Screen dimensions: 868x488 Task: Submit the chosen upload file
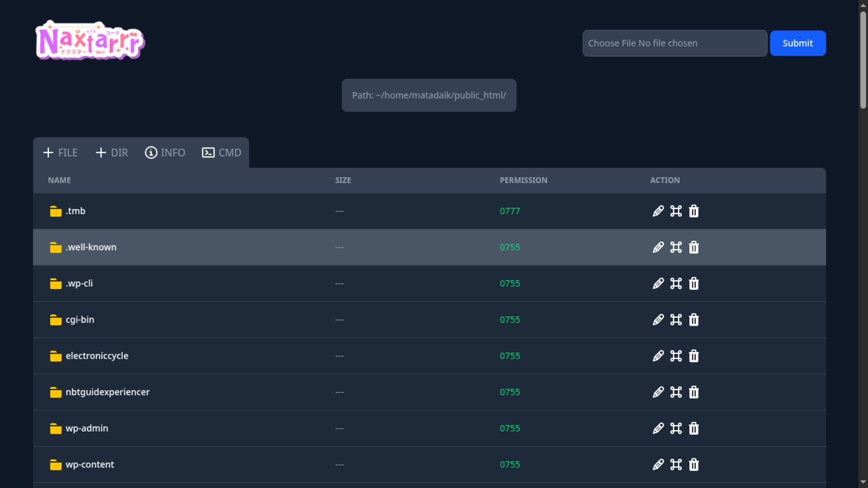point(797,43)
